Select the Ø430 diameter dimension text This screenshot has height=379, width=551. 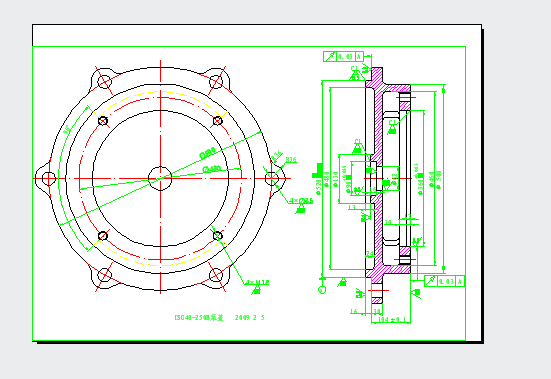pos(212,169)
